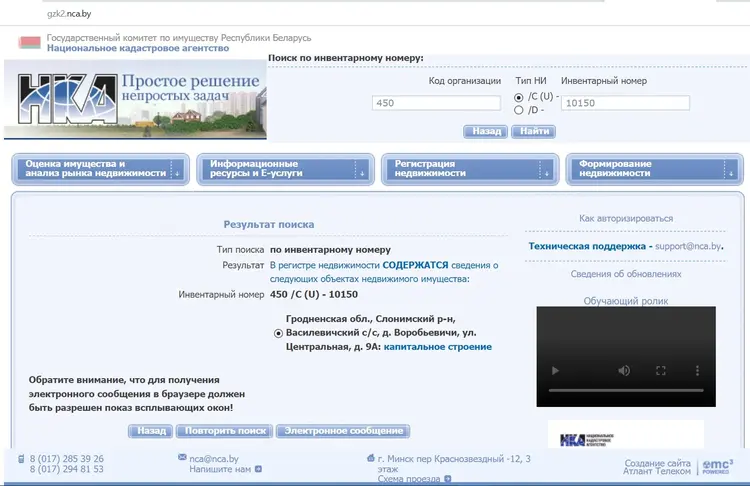Screen dimensions: 750x486
Task: Select the Воробьевичи address result radio button
Action: click(278, 333)
